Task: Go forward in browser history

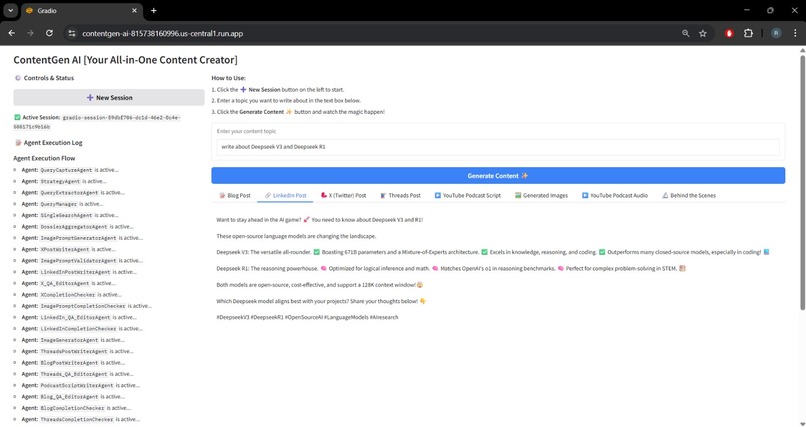Action: coord(30,33)
